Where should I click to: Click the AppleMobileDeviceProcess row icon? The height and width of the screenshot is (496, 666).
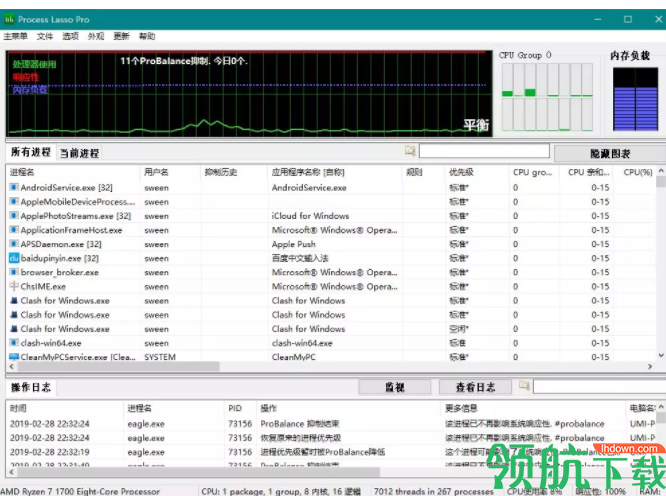14,202
